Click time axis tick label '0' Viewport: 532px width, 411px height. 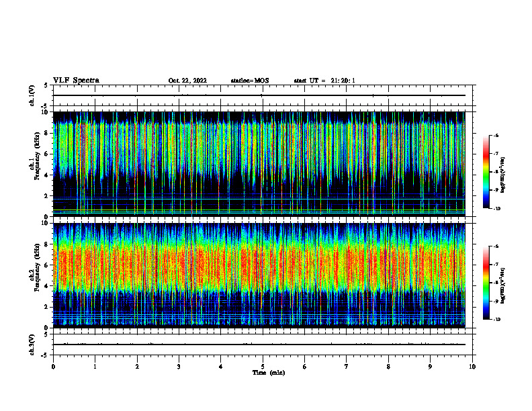coord(53,367)
